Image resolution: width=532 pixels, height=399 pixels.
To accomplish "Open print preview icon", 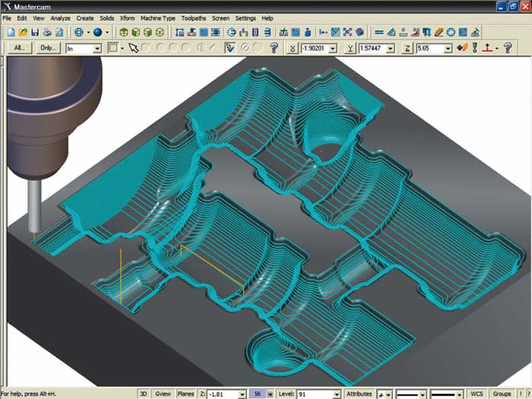I will (x=59, y=32).
